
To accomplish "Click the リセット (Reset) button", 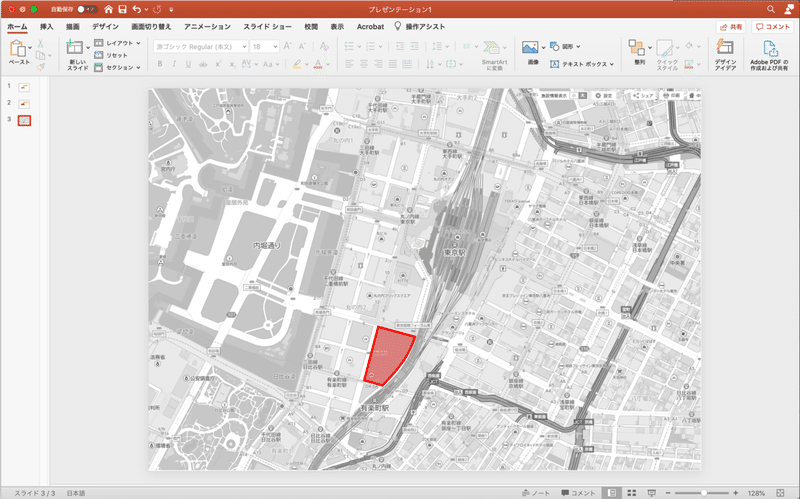I will click(111, 55).
